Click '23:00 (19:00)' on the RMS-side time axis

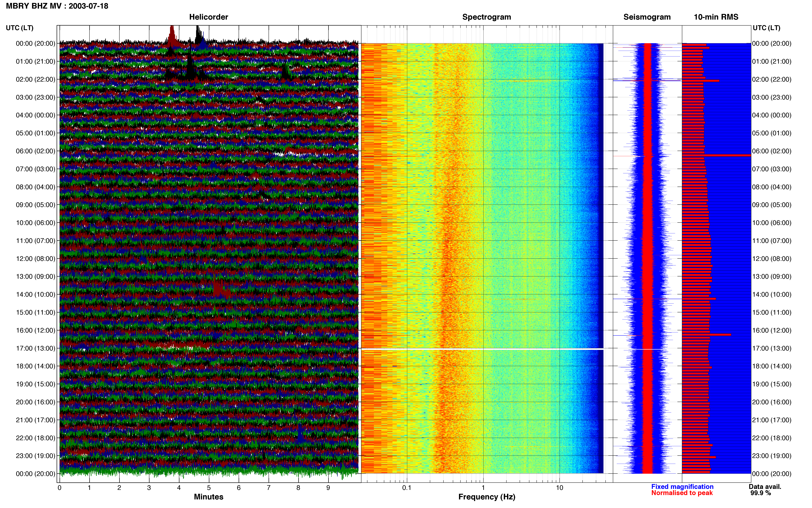click(x=772, y=456)
